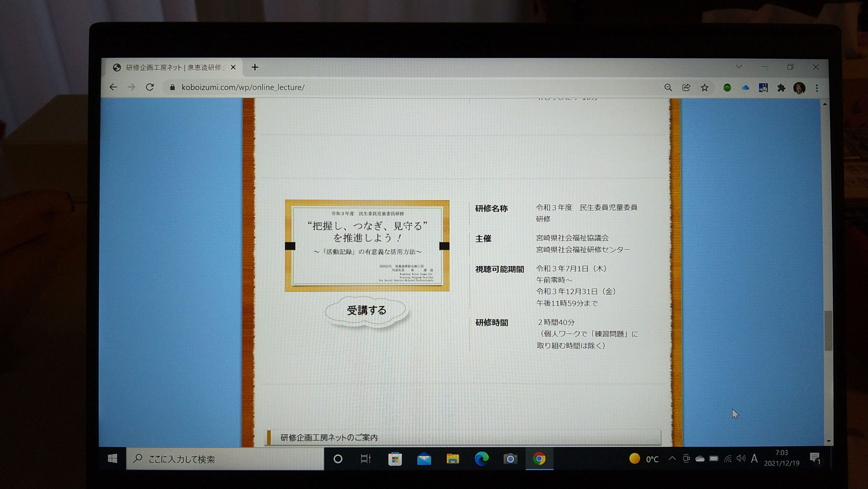Screen dimensions: 868x489
Task: Reload the current page
Action: [x=150, y=87]
